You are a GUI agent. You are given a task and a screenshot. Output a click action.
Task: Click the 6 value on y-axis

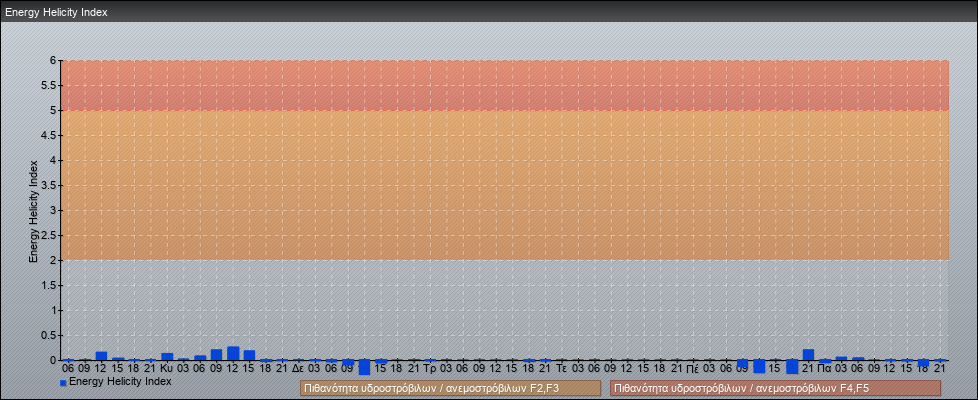click(x=54, y=61)
